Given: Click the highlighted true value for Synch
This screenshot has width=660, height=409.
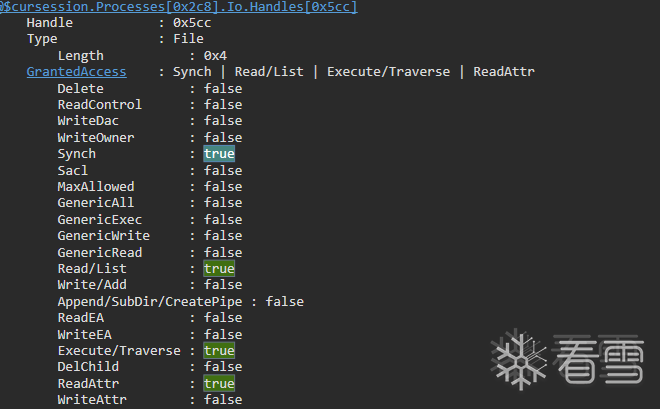Looking at the screenshot, I should 219,154.
